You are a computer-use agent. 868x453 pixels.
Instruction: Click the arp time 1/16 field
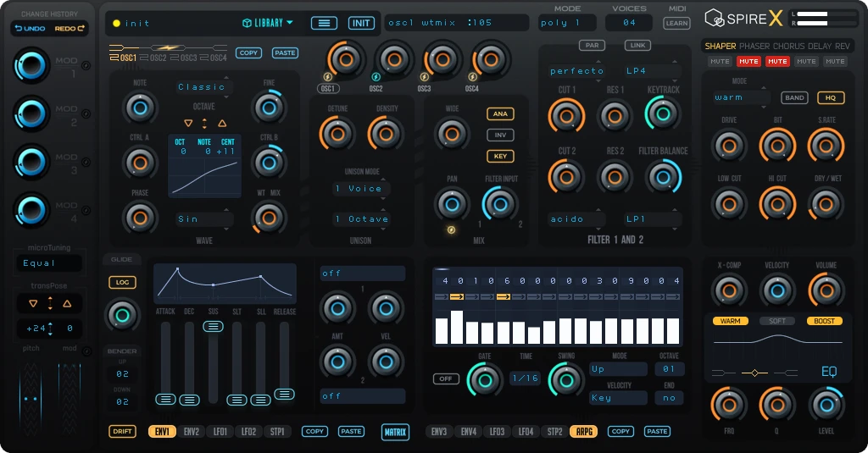pyautogui.click(x=525, y=378)
